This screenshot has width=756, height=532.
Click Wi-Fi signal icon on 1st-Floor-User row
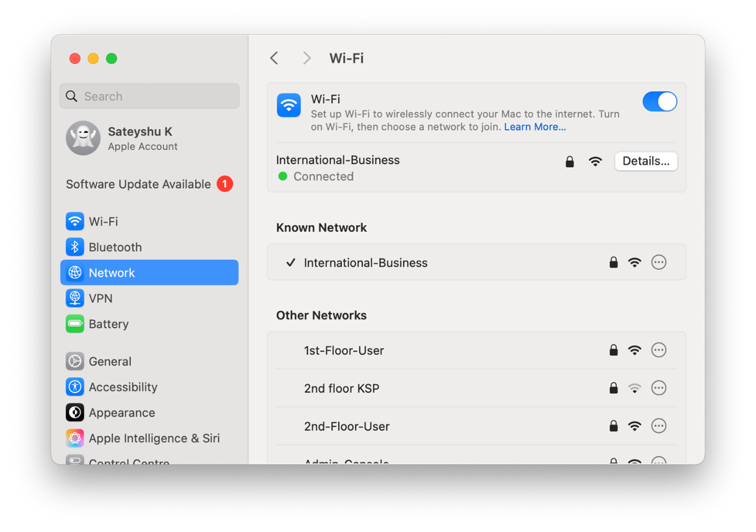[635, 350]
